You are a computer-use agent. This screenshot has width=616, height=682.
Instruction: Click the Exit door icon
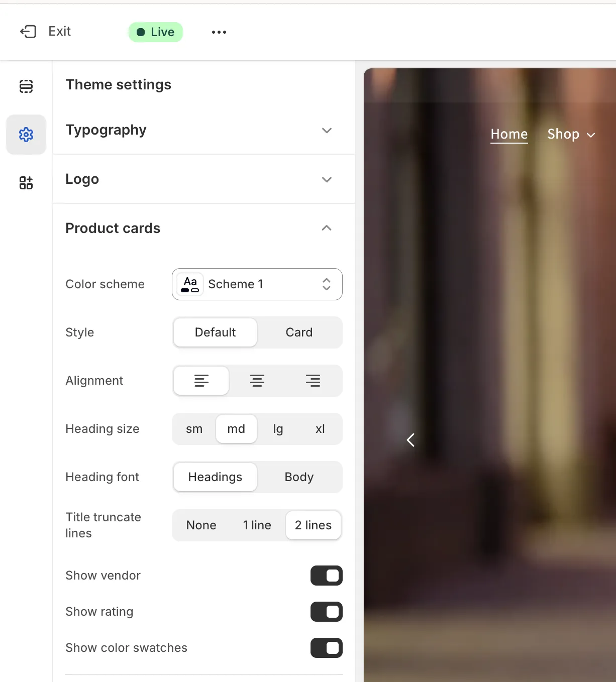(x=29, y=31)
